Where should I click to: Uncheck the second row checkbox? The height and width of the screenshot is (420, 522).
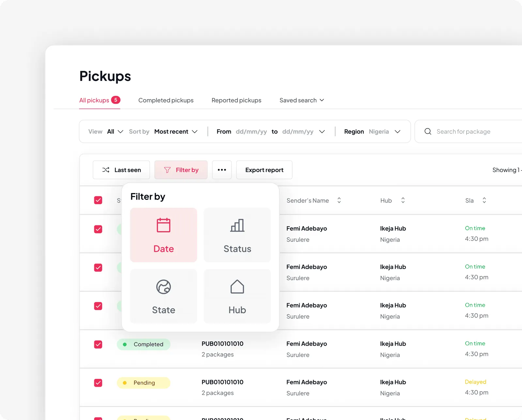click(98, 268)
